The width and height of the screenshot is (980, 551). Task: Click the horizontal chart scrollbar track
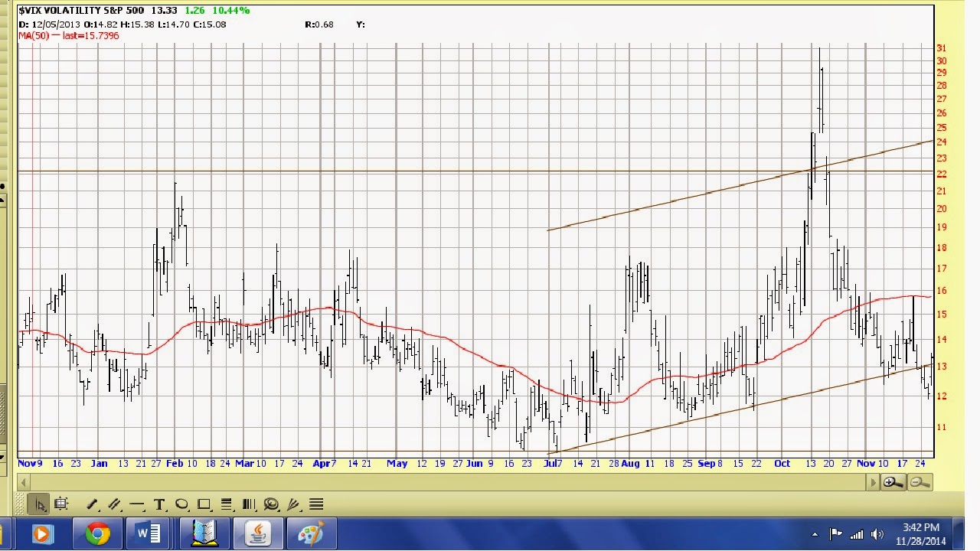(x=448, y=482)
